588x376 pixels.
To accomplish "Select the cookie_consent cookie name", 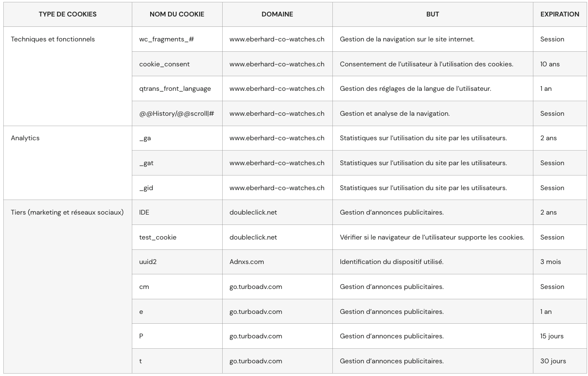I will click(164, 64).
